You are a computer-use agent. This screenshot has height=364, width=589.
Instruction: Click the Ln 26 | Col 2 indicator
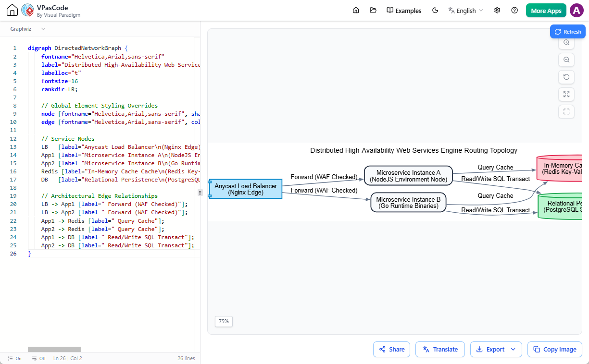68,358
